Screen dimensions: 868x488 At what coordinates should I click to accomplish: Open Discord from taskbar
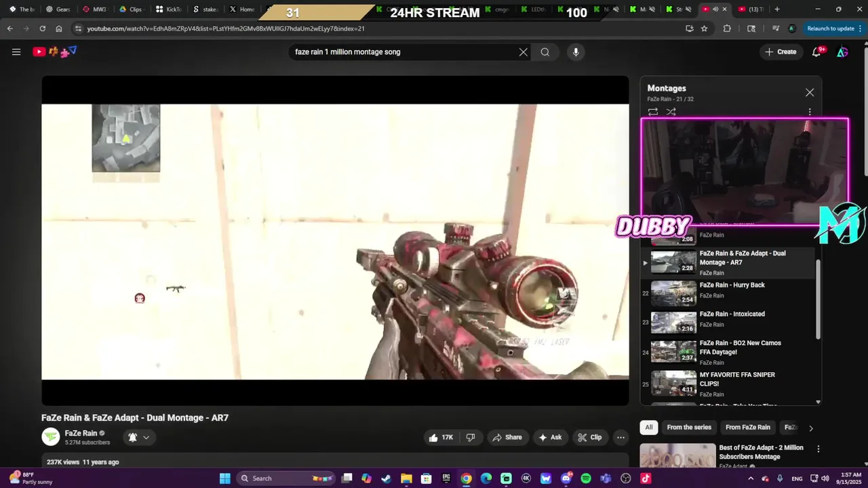coord(566,479)
